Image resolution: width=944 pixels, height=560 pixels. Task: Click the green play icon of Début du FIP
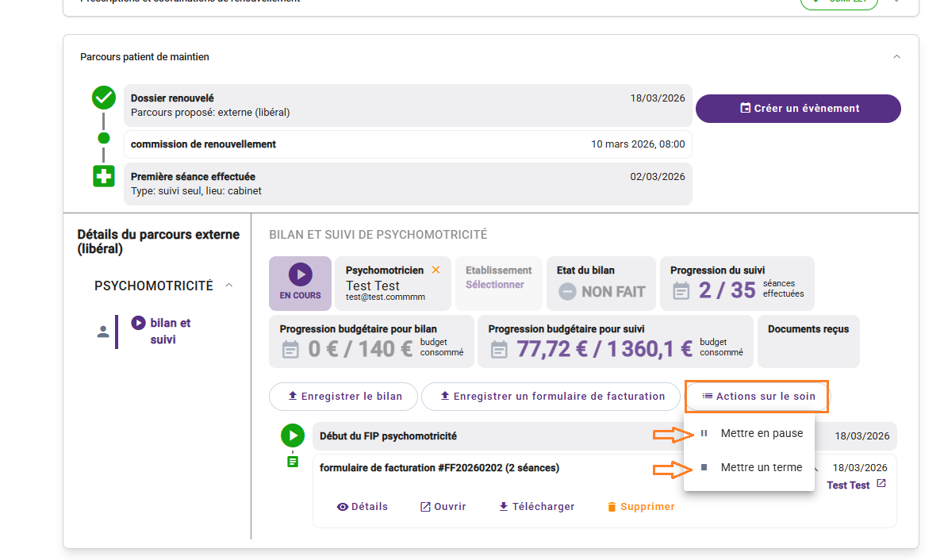tap(293, 435)
